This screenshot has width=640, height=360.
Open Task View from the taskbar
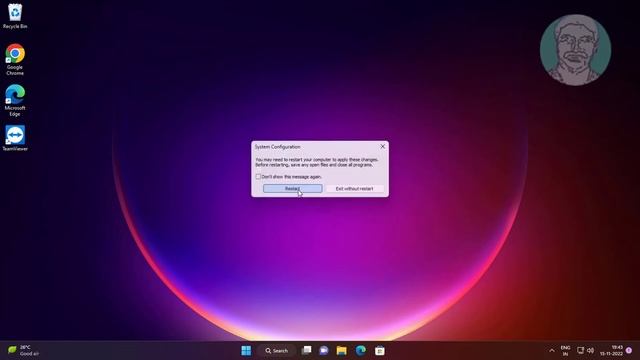306,351
